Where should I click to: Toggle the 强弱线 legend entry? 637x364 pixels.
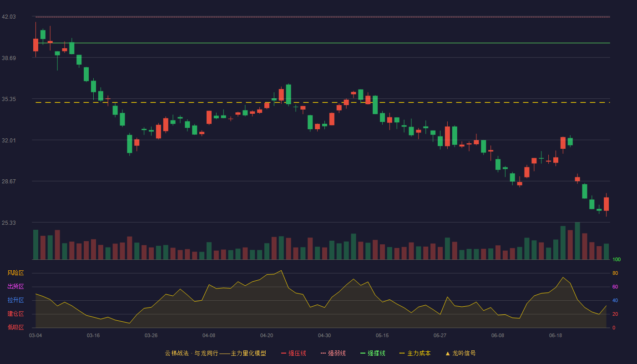click(333, 353)
